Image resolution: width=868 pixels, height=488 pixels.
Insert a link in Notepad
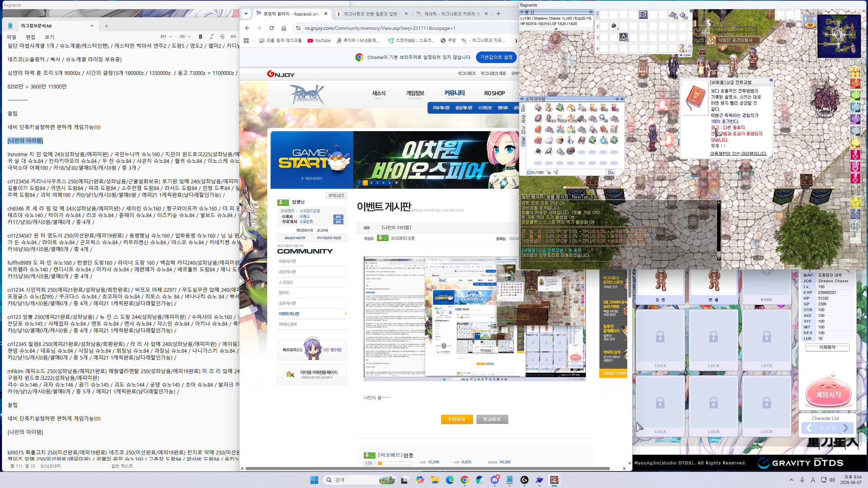point(233,37)
